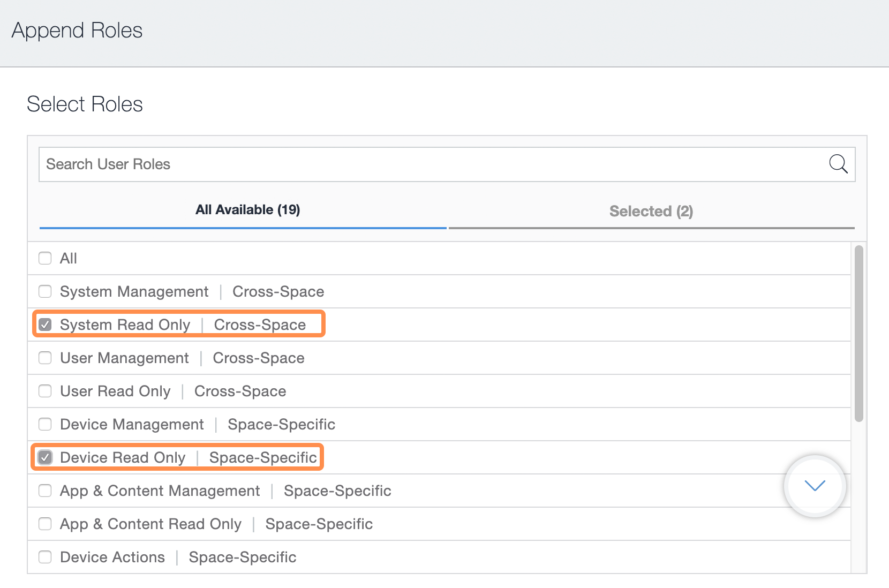Select App & Content Read Only role

[x=44, y=524]
